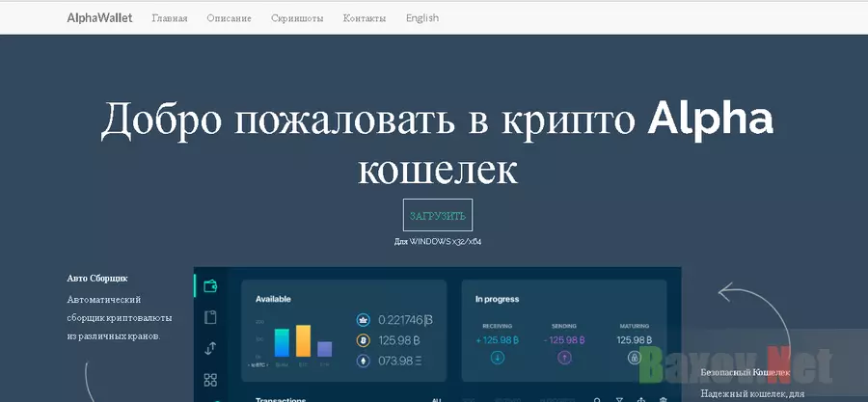Click the Авто Сборщик heading
Viewport: 868px width, 402px height.
[97, 279]
